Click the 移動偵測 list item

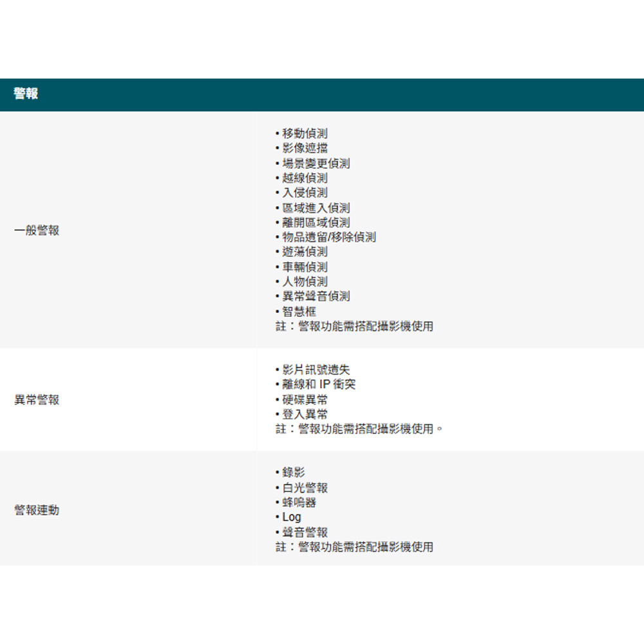click(304, 133)
